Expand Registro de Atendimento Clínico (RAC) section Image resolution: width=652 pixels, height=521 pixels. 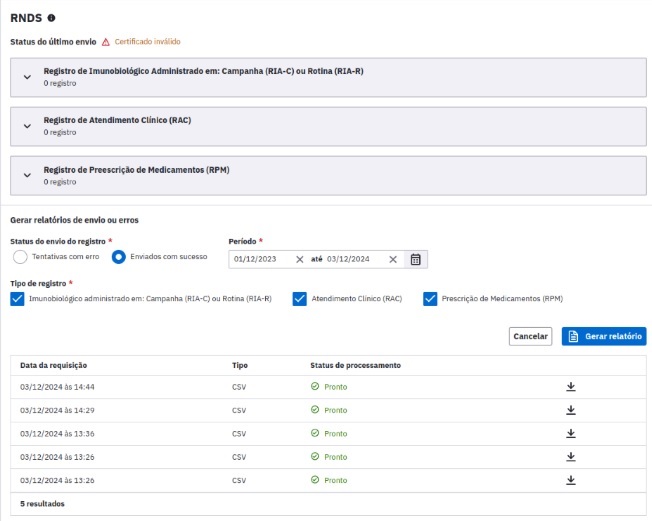pos(27,126)
